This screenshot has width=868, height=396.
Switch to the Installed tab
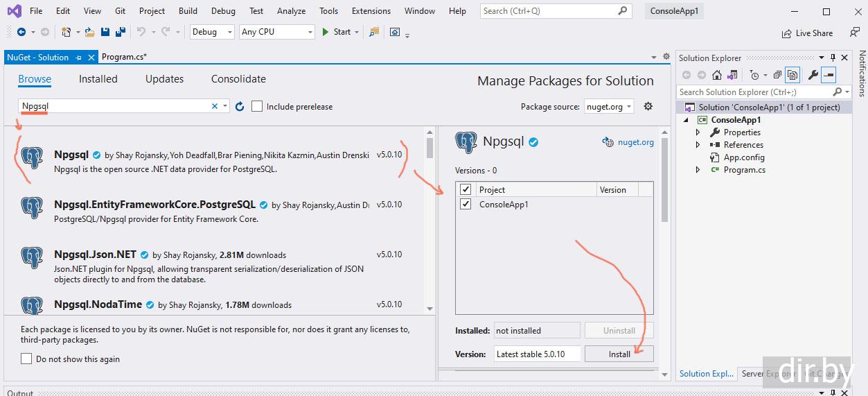click(98, 79)
